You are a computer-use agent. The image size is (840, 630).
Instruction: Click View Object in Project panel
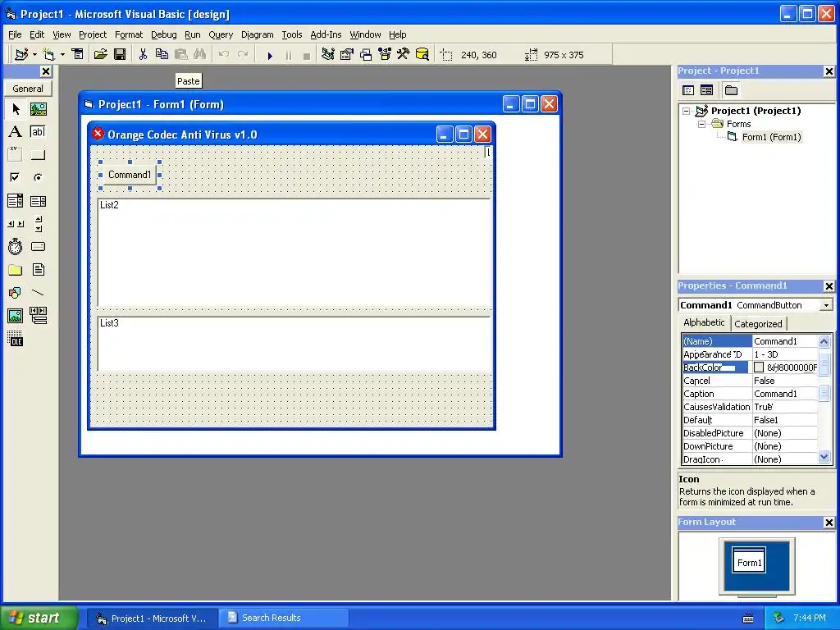point(706,90)
